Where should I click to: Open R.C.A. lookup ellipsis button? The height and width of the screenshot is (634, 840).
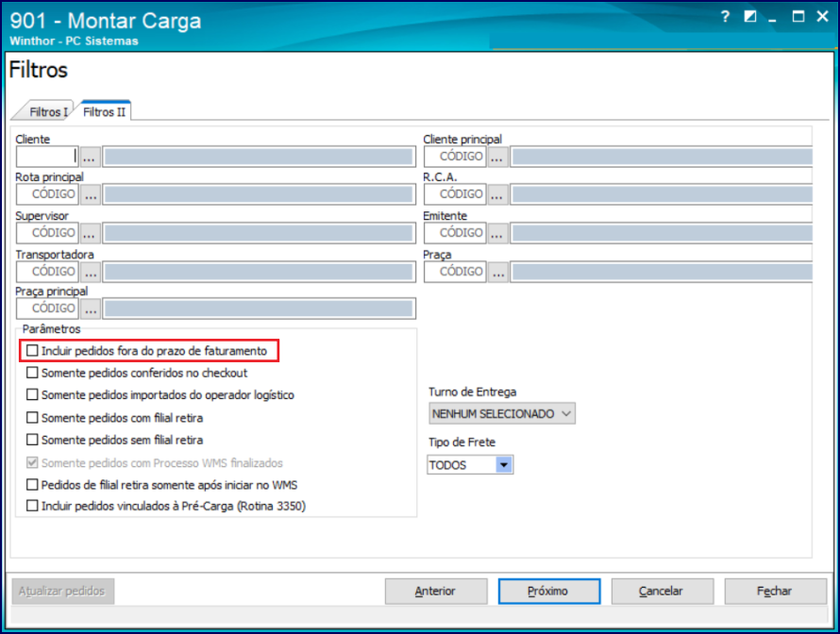tap(497, 194)
